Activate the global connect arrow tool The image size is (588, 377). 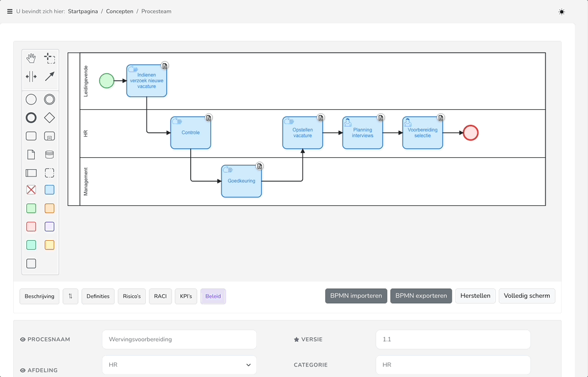[x=50, y=76]
